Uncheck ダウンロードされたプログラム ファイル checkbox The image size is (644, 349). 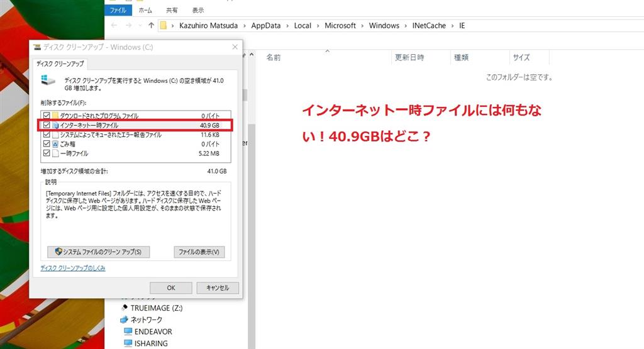(x=47, y=116)
